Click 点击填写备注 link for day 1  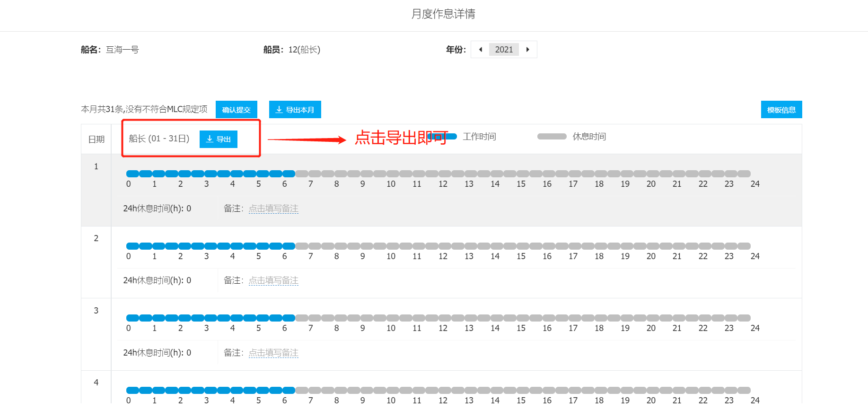tap(273, 209)
